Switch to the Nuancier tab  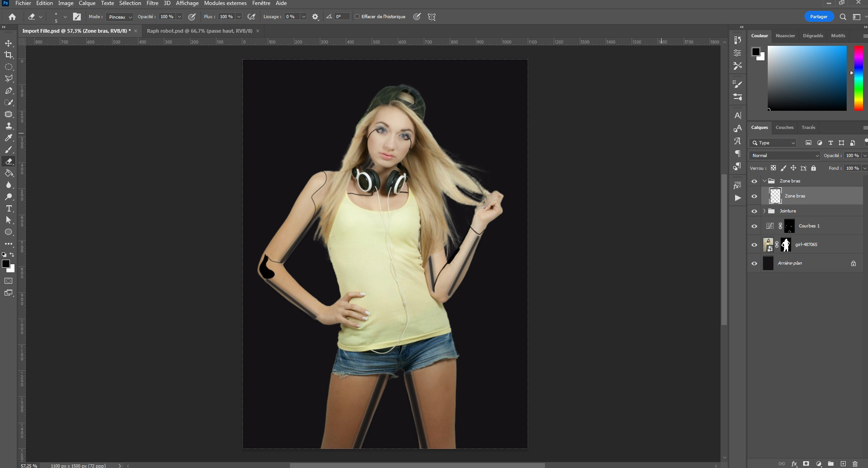pyautogui.click(x=785, y=36)
